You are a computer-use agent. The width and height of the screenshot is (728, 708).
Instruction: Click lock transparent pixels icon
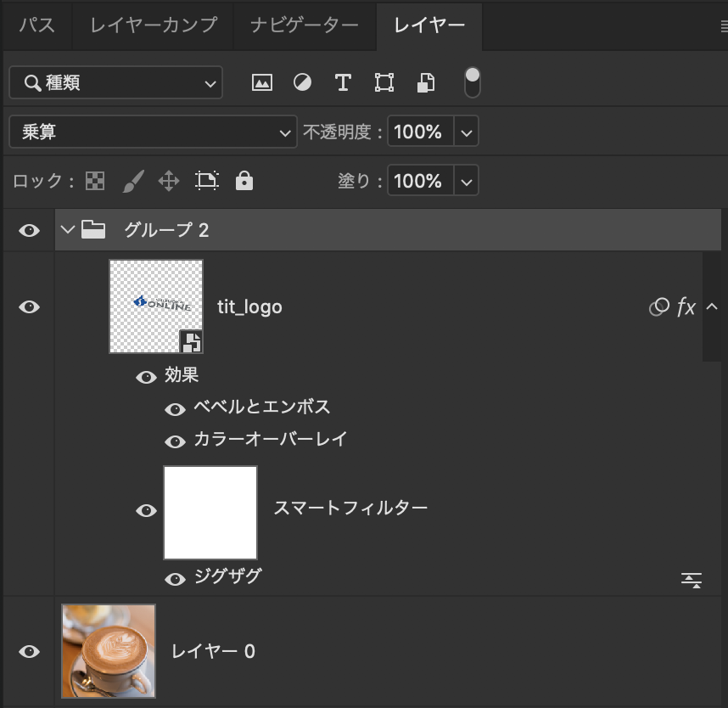coord(95,181)
